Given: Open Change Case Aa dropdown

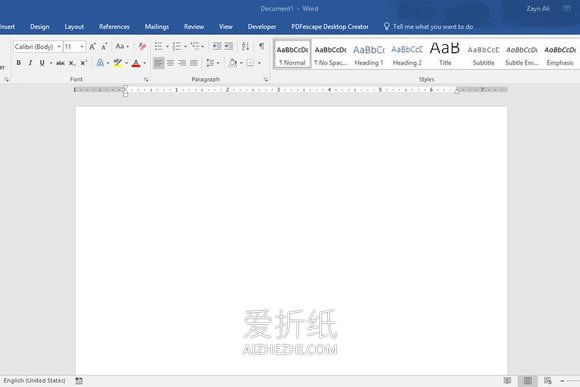Looking at the screenshot, I should 122,46.
